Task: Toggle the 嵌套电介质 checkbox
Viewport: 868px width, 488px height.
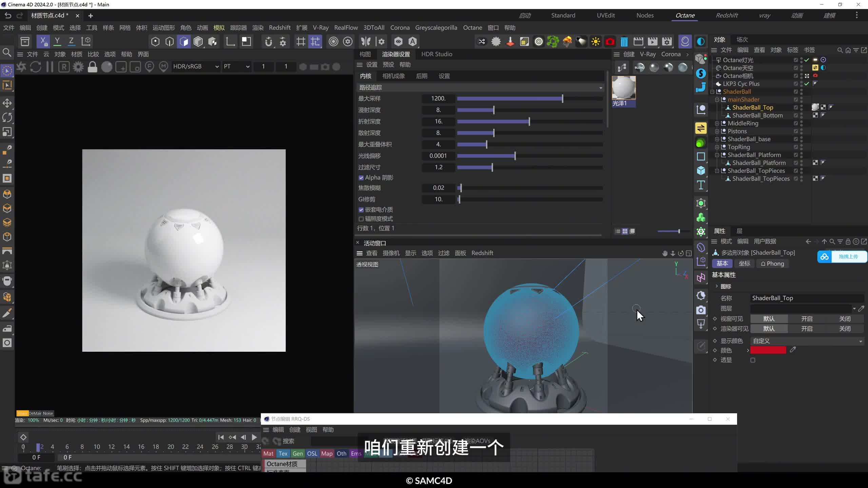Action: [x=361, y=210]
